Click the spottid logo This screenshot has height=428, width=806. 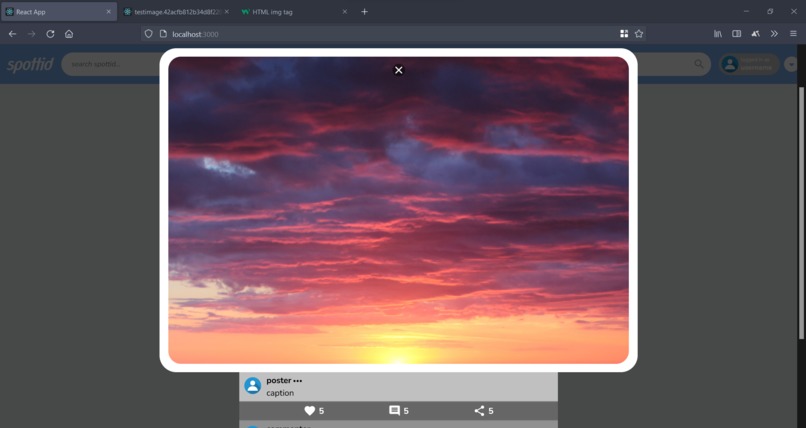[30, 65]
